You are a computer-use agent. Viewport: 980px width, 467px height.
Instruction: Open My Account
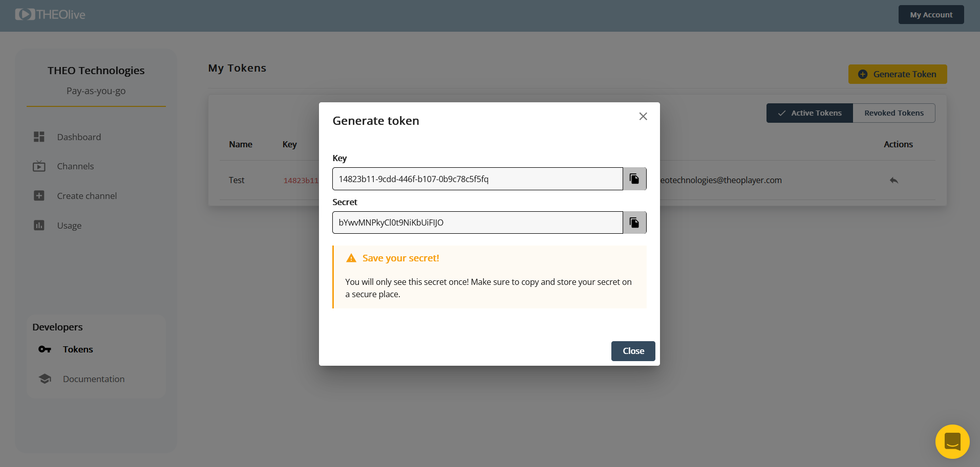[x=931, y=15]
